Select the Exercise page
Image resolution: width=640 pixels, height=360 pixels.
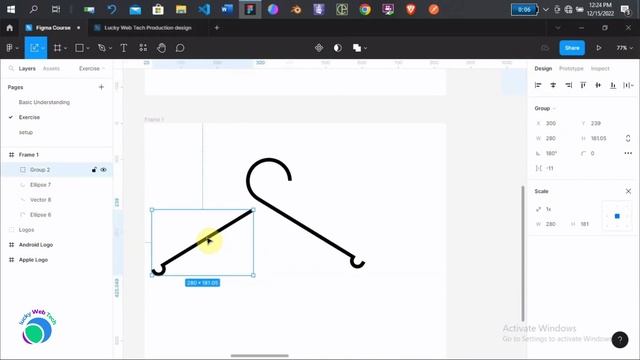[29, 117]
